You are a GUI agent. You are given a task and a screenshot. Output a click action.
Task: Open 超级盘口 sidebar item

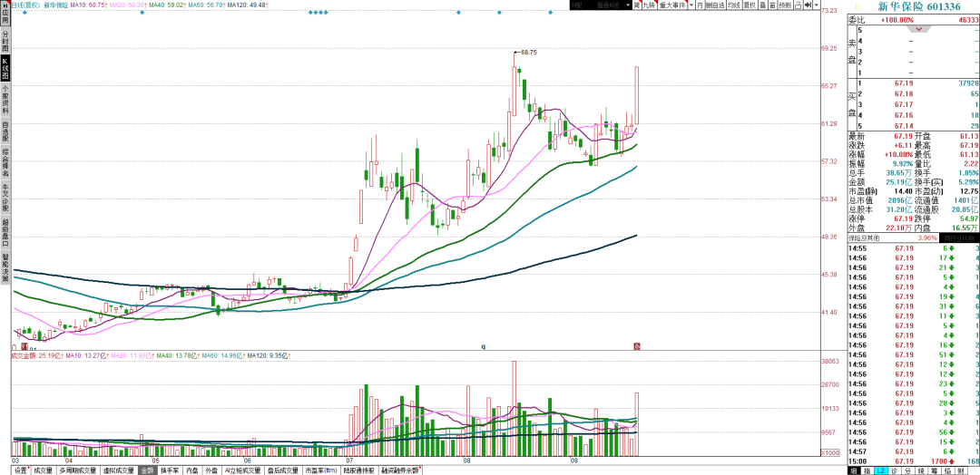[x=5, y=234]
